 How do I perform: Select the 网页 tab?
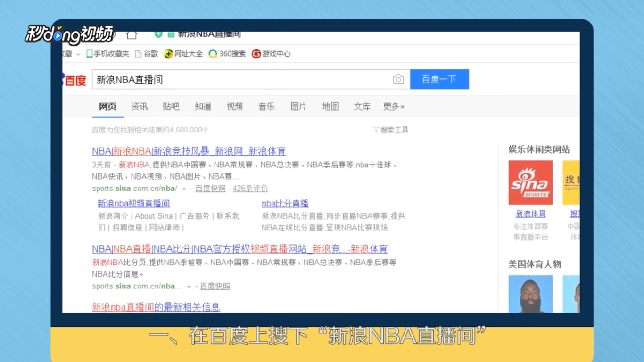(x=107, y=107)
